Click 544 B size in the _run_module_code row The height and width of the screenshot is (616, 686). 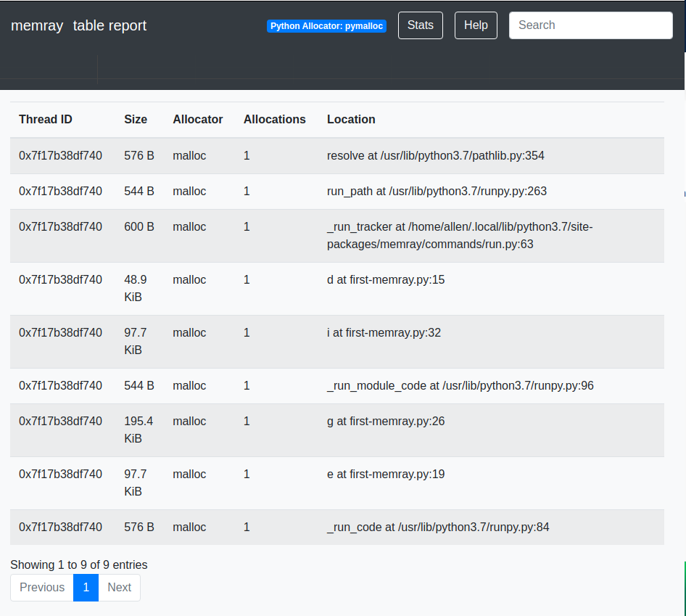[139, 386]
